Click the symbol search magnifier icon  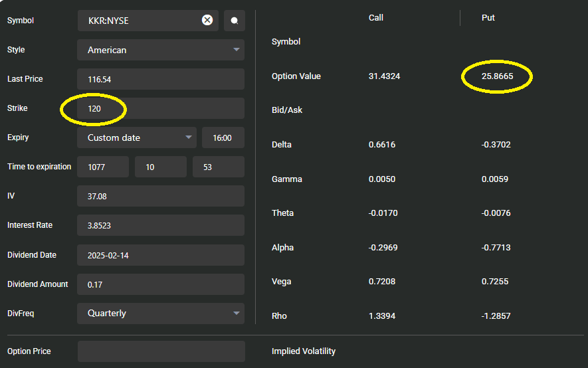coord(235,21)
